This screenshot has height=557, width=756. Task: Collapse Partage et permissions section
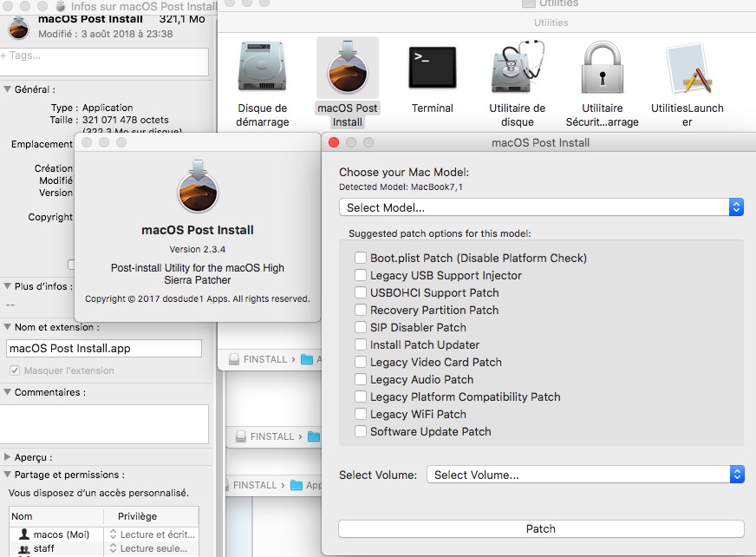(x=7, y=475)
